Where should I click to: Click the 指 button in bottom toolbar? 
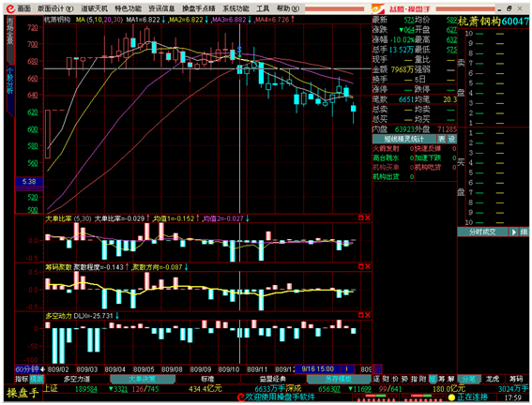tap(414, 379)
